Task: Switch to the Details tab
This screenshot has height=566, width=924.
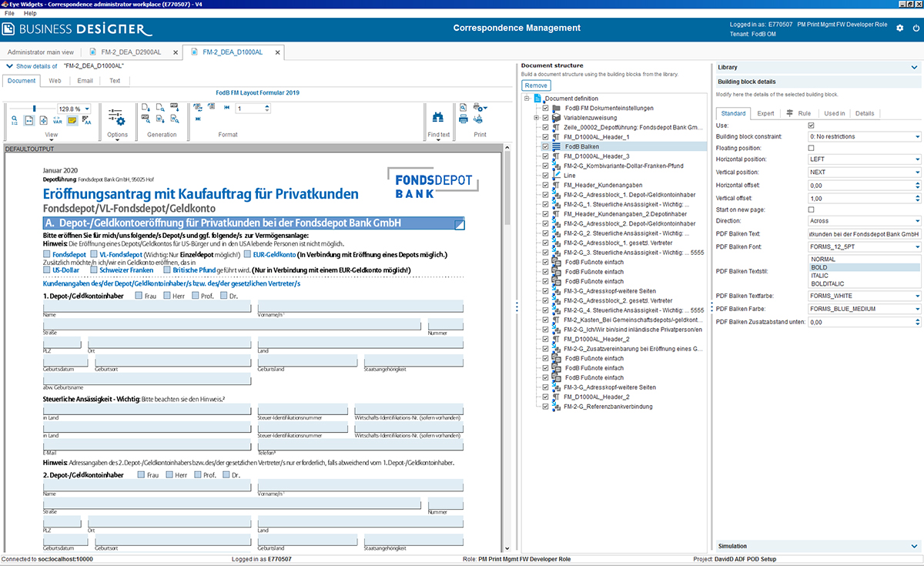Action: coord(865,113)
